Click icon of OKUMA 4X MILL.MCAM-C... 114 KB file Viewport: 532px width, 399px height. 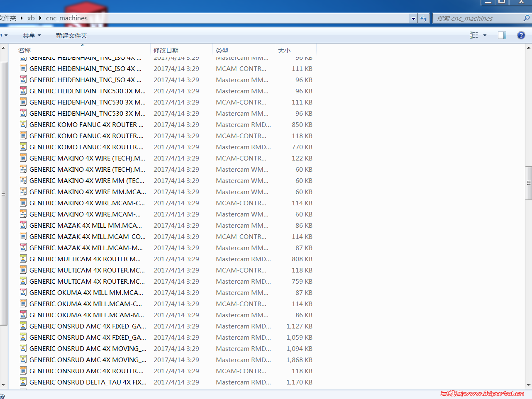click(23, 304)
